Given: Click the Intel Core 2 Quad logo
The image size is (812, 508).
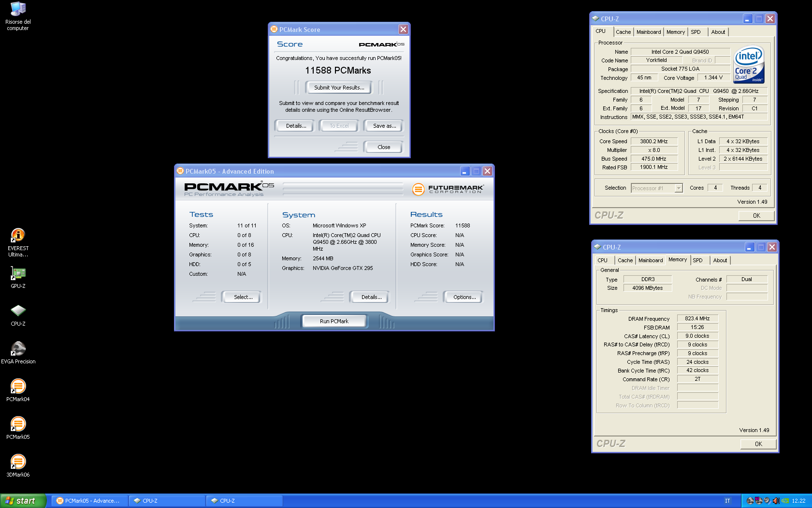Looking at the screenshot, I should [x=749, y=64].
